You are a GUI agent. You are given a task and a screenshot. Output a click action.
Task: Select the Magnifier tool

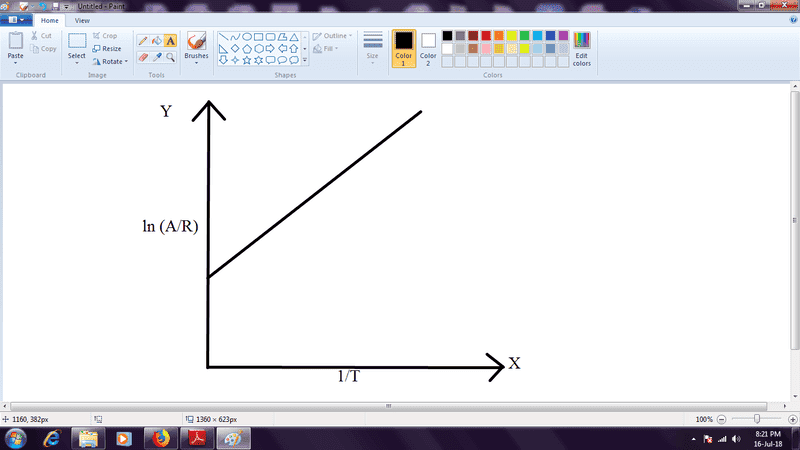[x=170, y=57]
